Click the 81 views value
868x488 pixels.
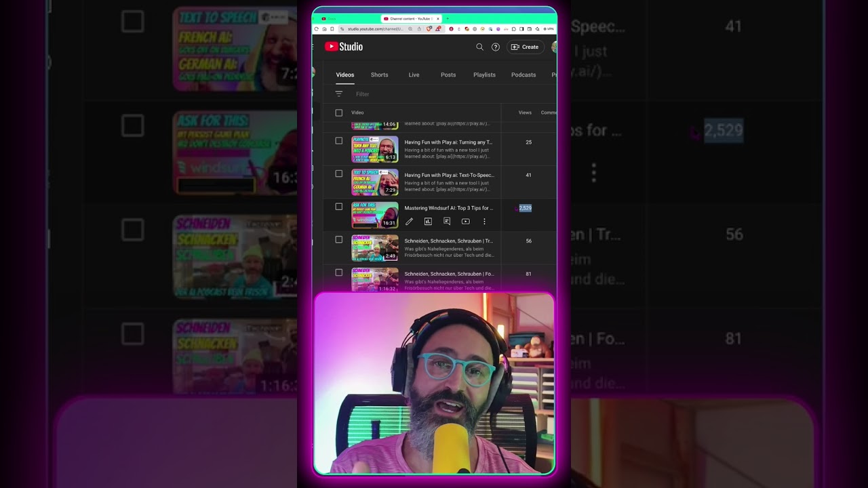click(528, 274)
